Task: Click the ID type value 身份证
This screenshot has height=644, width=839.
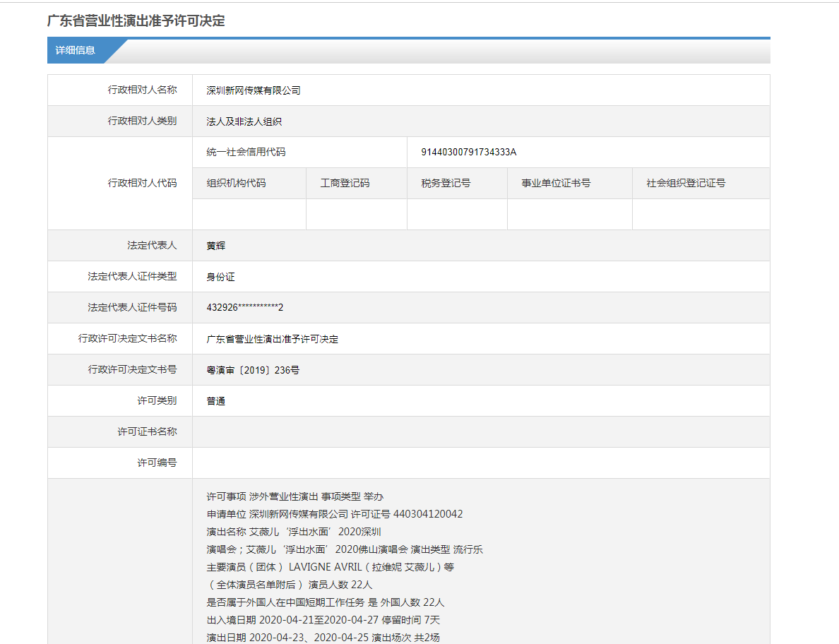Action: [220, 277]
